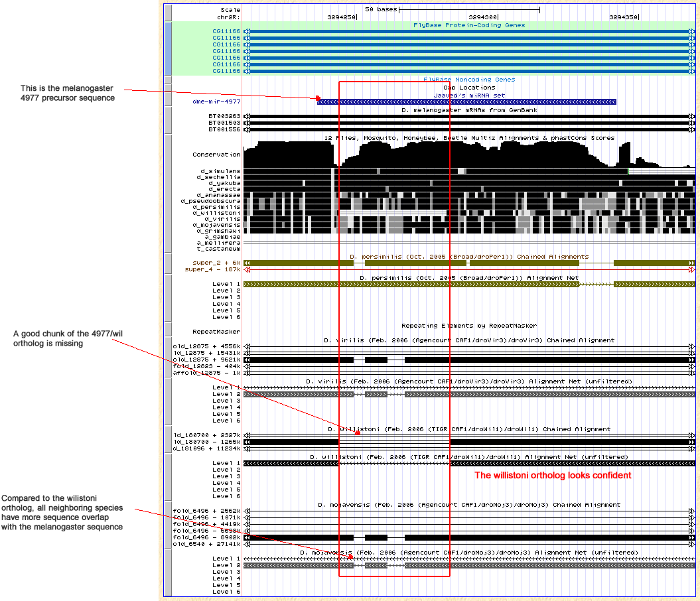700x601 pixels.
Task: Click the right-edge arrow of the ld_180700 - 1265k chain
Action: 691,442
